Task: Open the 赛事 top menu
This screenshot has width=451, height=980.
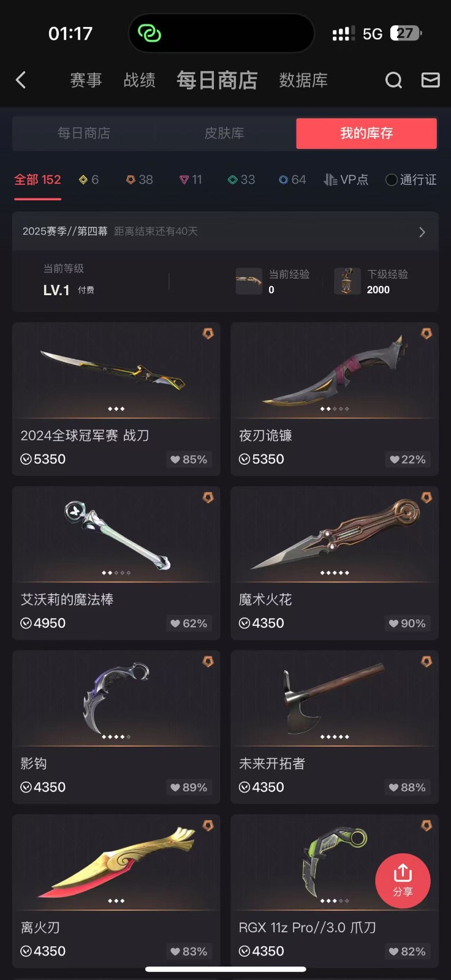Action: [x=86, y=80]
